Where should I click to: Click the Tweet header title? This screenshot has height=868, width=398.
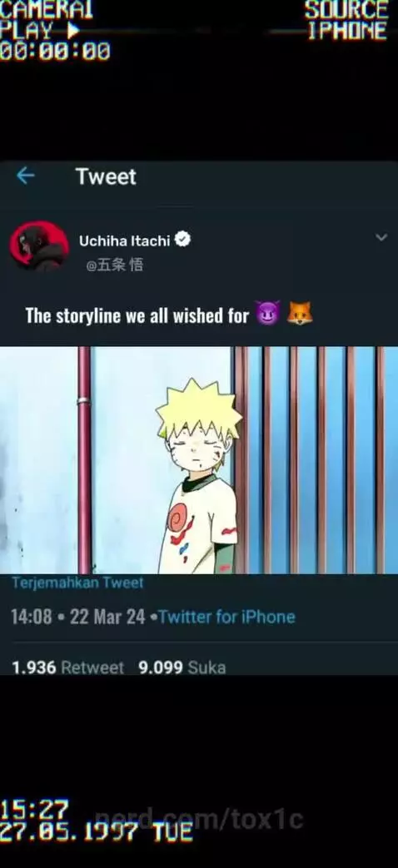[106, 176]
